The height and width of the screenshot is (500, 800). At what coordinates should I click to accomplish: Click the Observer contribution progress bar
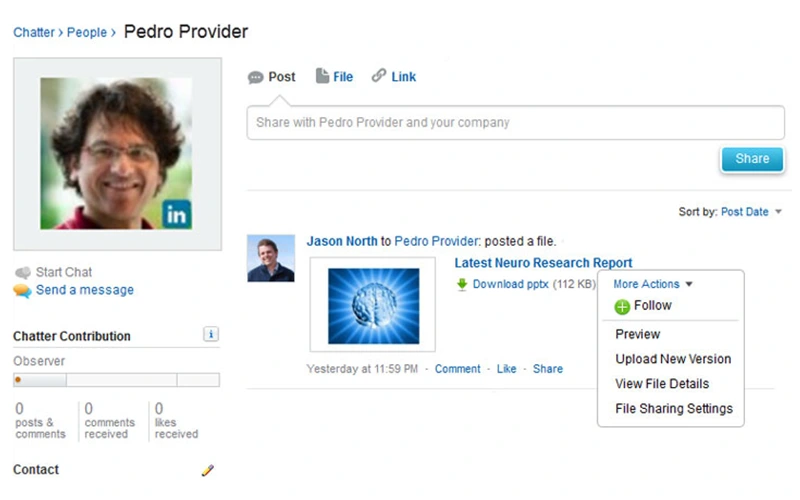coord(116,380)
